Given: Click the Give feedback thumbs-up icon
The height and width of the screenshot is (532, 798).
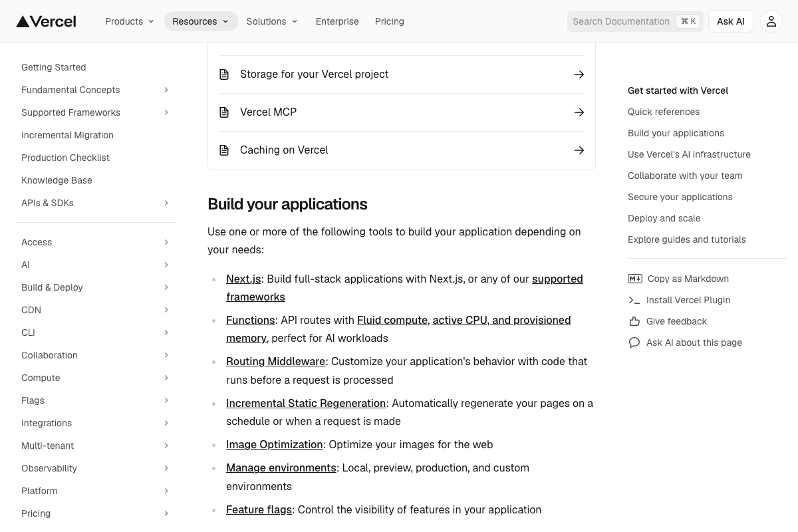Looking at the screenshot, I should [x=634, y=321].
